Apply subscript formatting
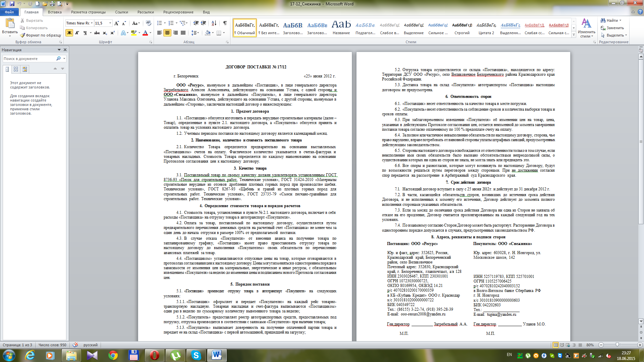Image resolution: width=644 pixels, height=362 pixels. coord(105,33)
